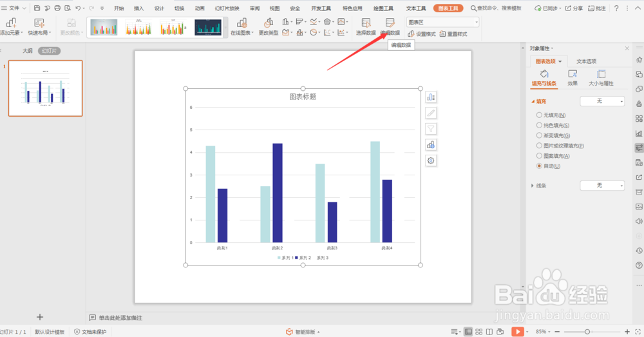The width and height of the screenshot is (644, 337).
Task: Open the 填充 fill preset dropdown
Action: pos(602,101)
